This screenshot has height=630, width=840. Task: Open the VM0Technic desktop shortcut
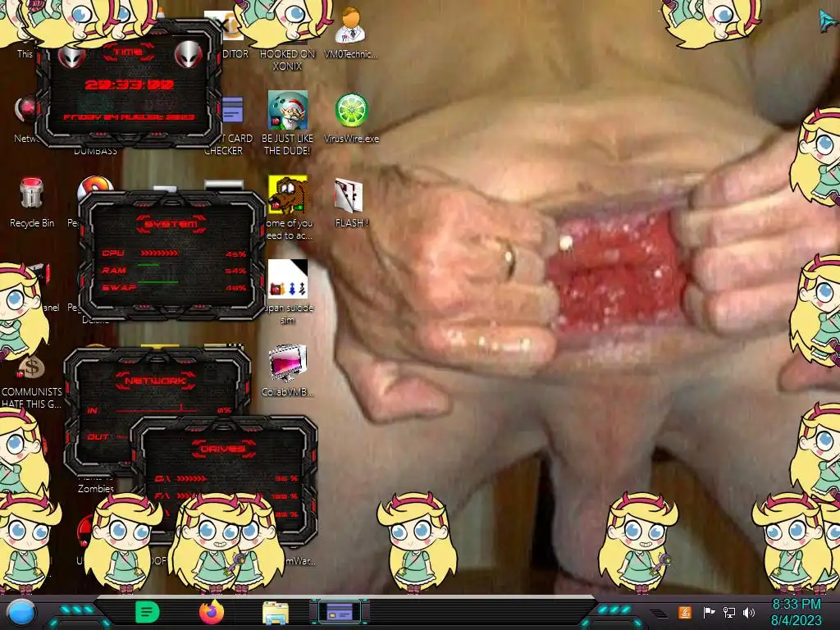pos(351,33)
